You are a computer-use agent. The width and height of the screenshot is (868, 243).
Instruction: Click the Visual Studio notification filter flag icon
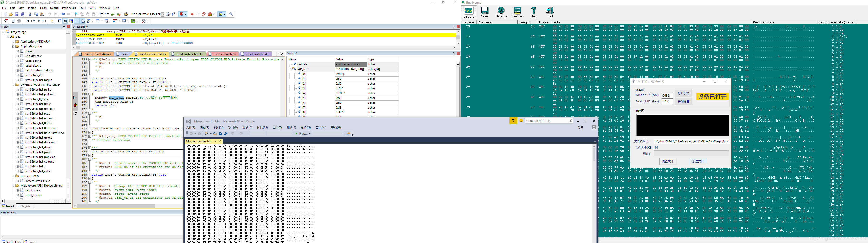[x=513, y=121]
